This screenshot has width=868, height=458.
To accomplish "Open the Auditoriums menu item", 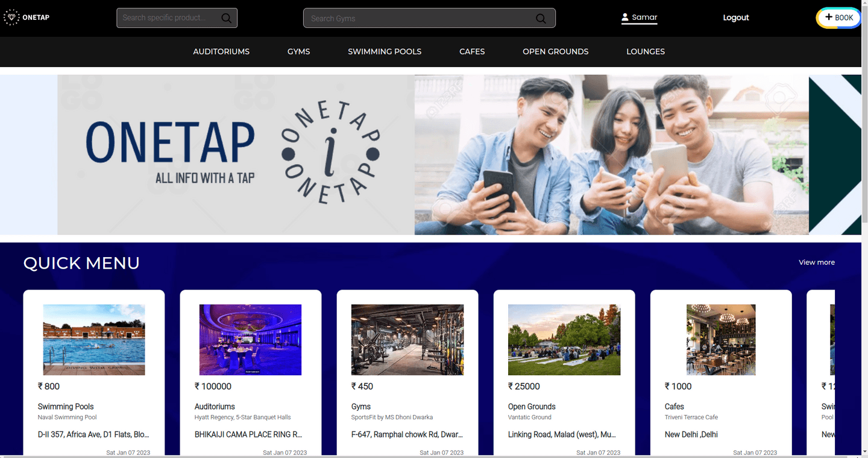I will 221,51.
